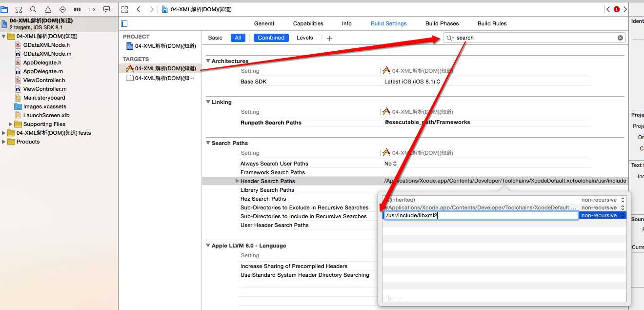Open the Capabilities tab
This screenshot has height=310, width=644.
click(308, 23)
